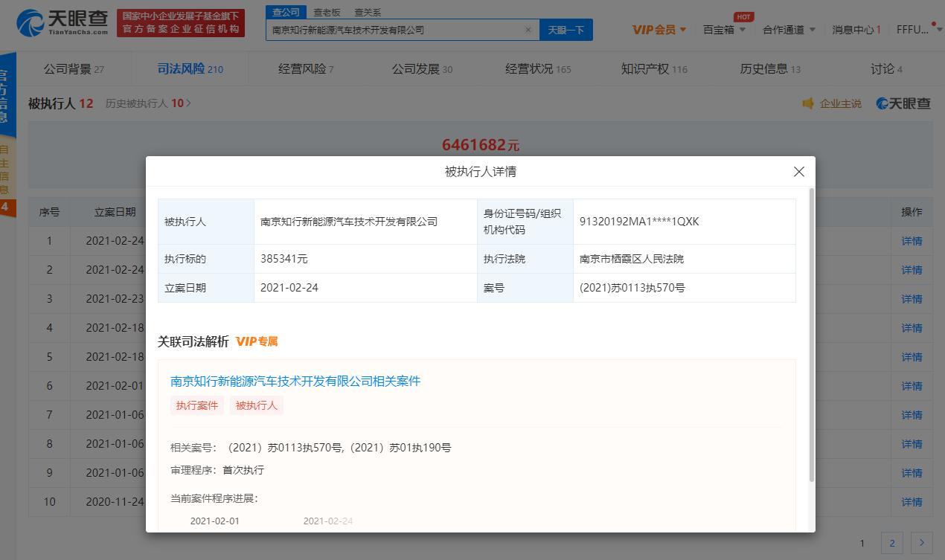Click the VIP专属 label
This screenshot has width=945, height=560.
[x=257, y=341]
